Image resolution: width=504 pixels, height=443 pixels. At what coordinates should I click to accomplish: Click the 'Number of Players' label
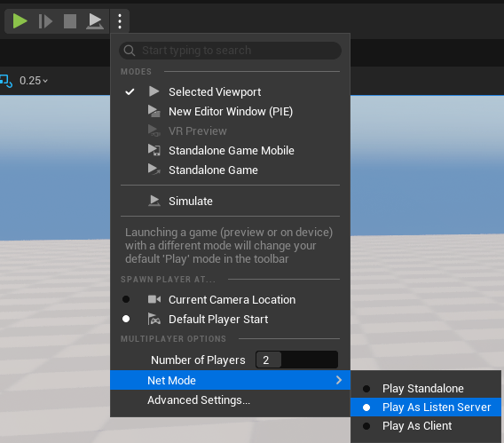(x=198, y=360)
